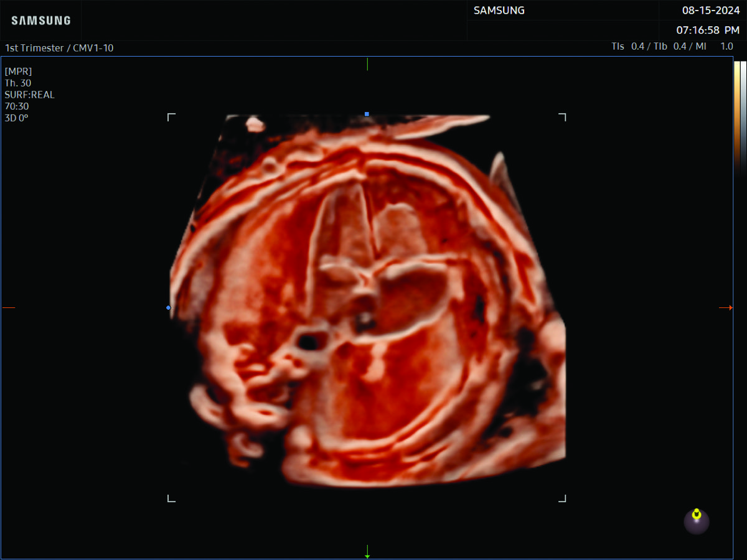Screen dimensions: 747x560
Task: Click the top-left ROI corner bracket
Action: click(171, 116)
